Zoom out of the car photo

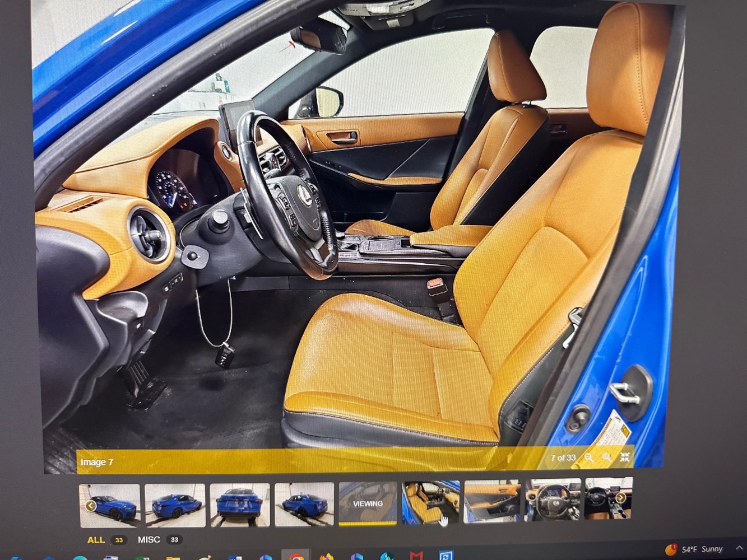589,458
